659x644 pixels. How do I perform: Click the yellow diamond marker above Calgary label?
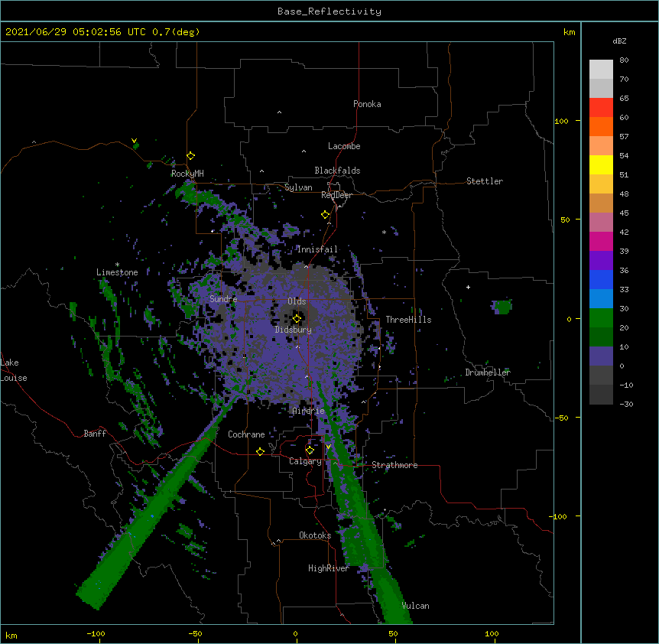click(x=310, y=450)
